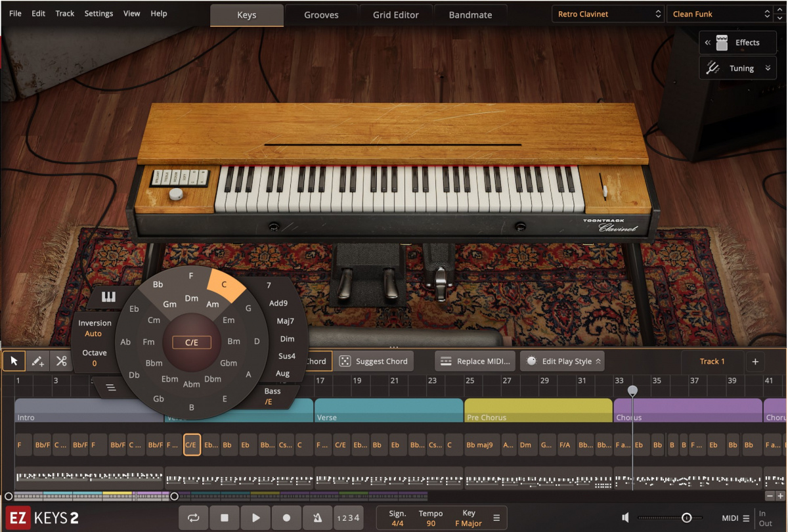The image size is (788, 532).
Task: Select the scissors split tool
Action: pos(62,361)
